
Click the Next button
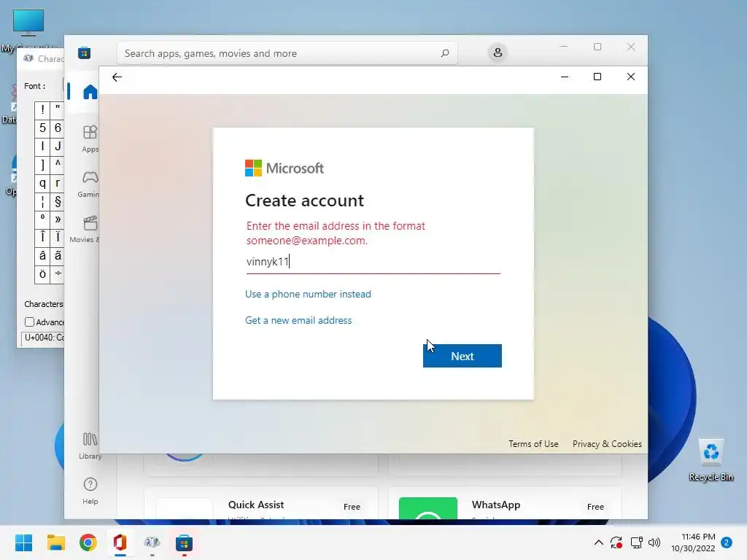pos(462,356)
